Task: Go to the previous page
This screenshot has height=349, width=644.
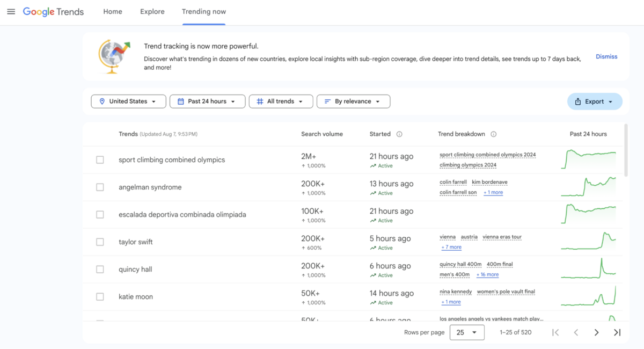Action: (x=576, y=332)
